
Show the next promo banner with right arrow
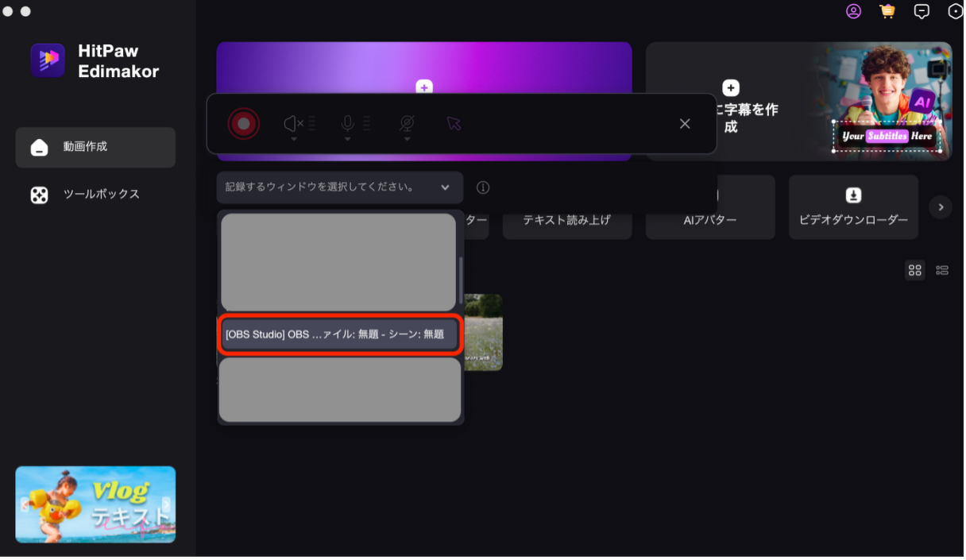tap(166, 504)
